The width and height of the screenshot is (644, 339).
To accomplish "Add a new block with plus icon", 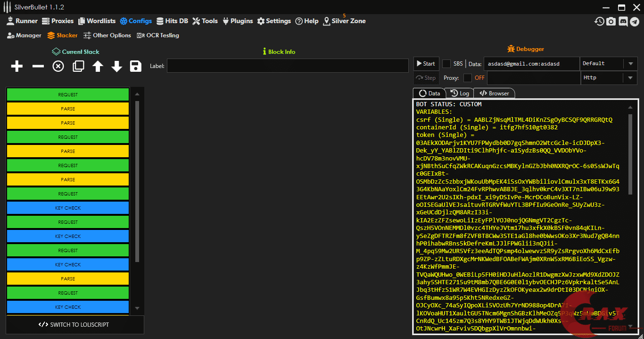I will 17,67.
